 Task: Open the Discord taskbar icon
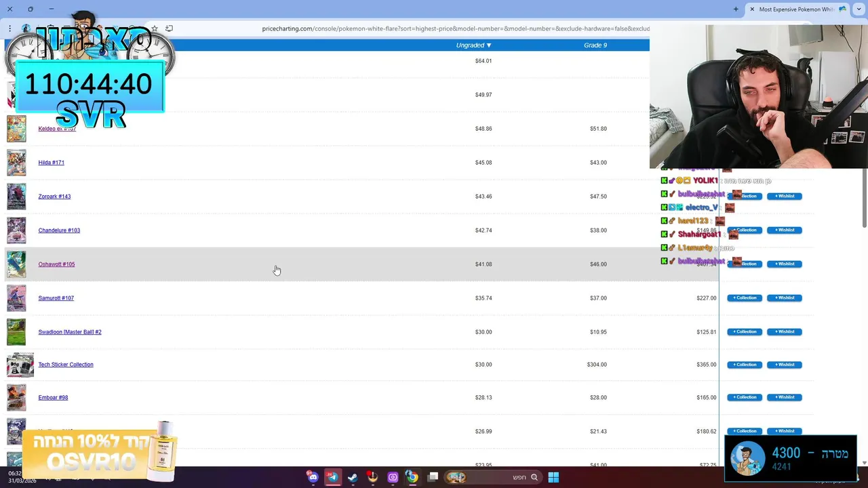(x=313, y=477)
